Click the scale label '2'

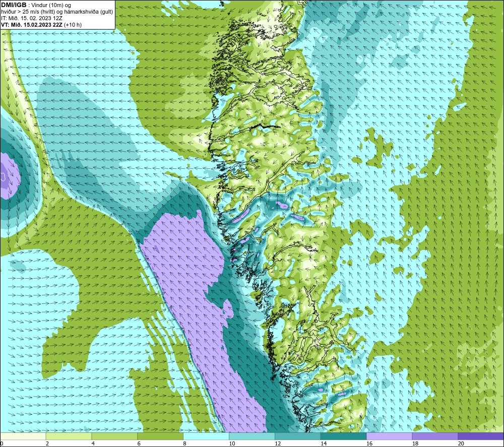(x=47, y=443)
